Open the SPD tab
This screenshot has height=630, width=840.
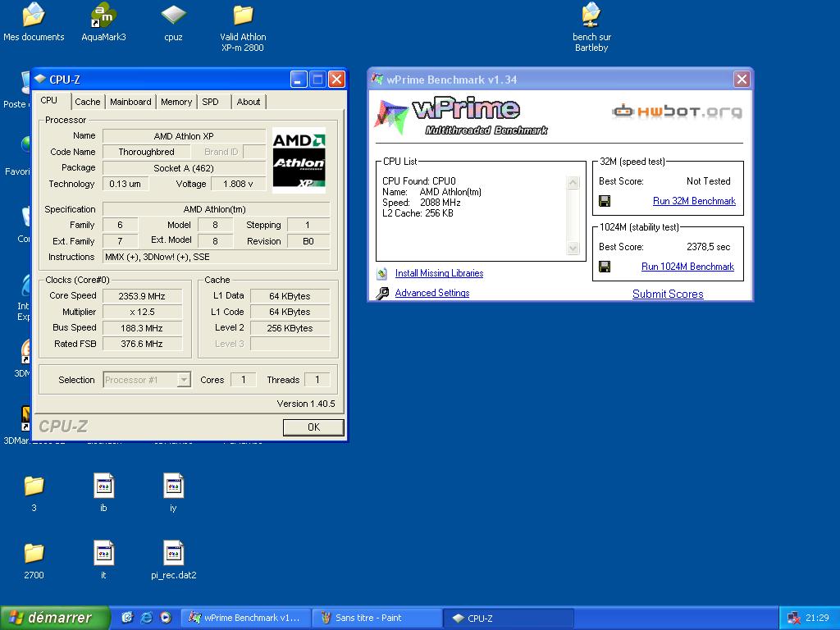211,102
